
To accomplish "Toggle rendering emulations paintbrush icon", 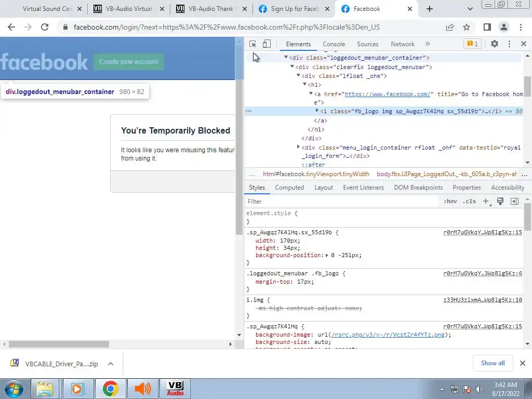I will point(500,202).
